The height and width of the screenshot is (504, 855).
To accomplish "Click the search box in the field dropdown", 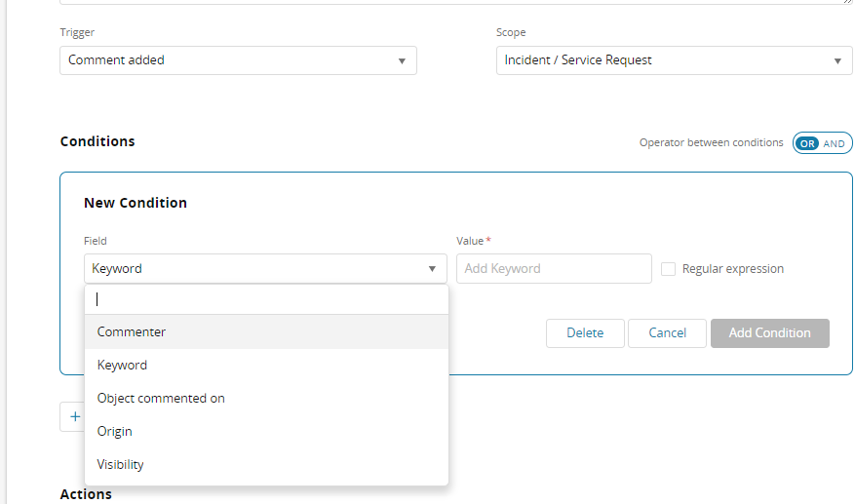I will tap(266, 299).
